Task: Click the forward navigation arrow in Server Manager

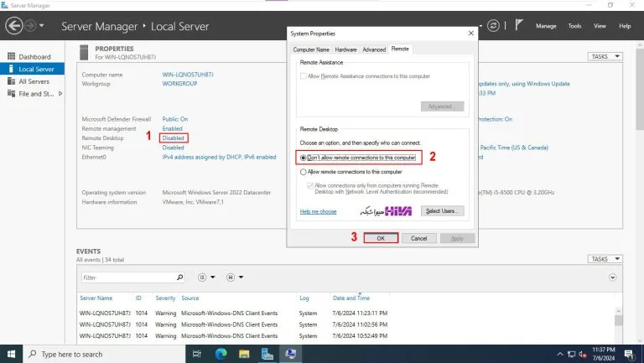Action: click(30, 26)
